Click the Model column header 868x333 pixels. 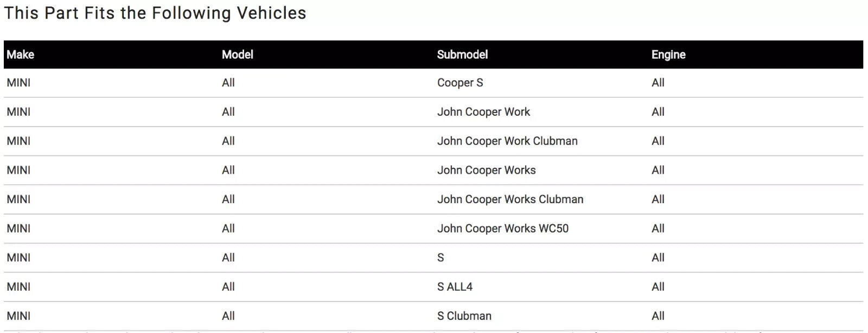(x=238, y=54)
